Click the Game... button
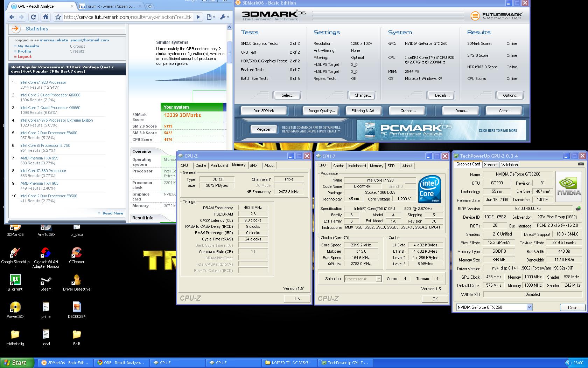Image resolution: width=588 pixels, height=368 pixels. (505, 111)
